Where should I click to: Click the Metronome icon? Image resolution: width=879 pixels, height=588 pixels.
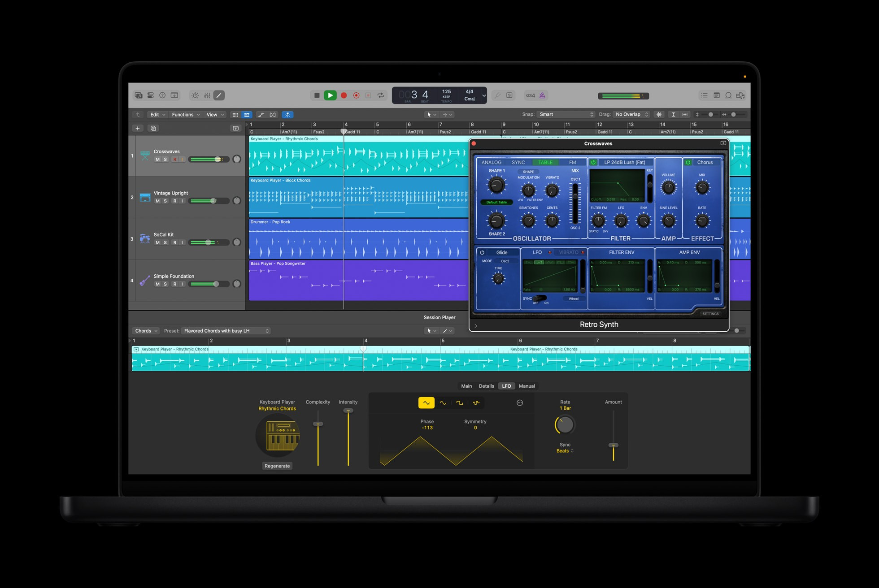coord(542,95)
